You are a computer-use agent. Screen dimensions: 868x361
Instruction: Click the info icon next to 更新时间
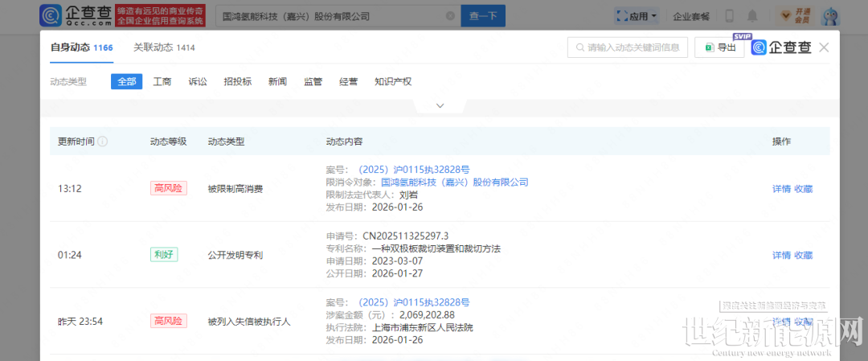[103, 142]
